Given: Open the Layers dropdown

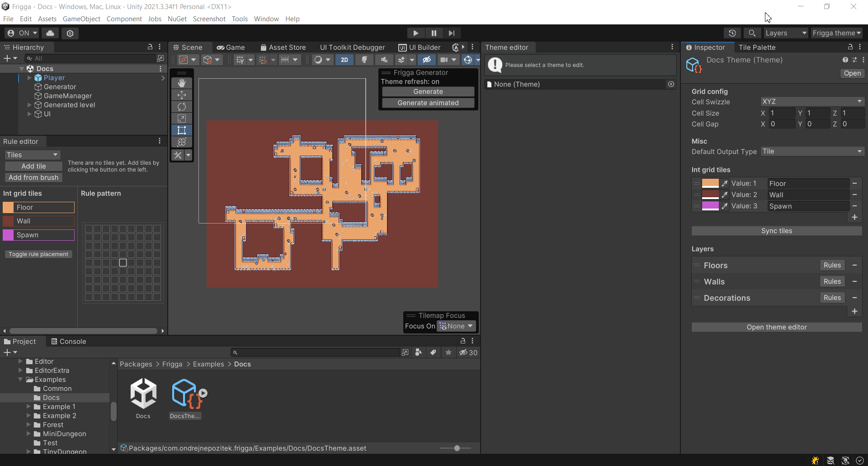Looking at the screenshot, I should 785,33.
